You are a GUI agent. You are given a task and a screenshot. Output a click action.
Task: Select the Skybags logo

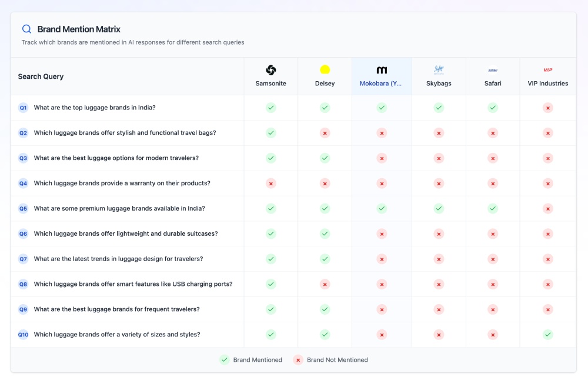[438, 69]
